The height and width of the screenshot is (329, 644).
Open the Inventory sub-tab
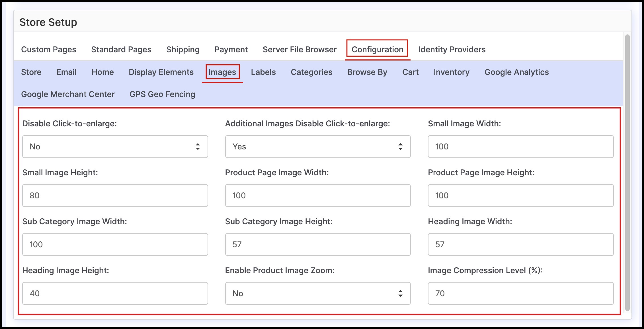[x=451, y=72]
